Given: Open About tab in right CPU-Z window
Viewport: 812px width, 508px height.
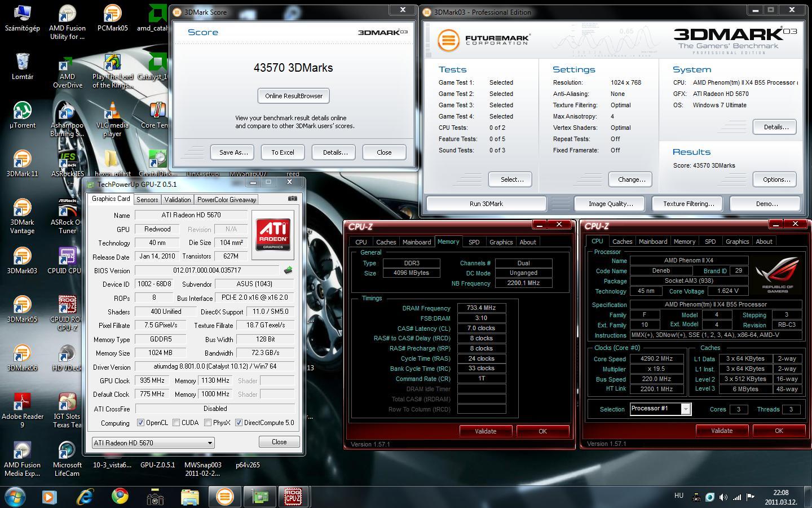Looking at the screenshot, I should click(764, 241).
